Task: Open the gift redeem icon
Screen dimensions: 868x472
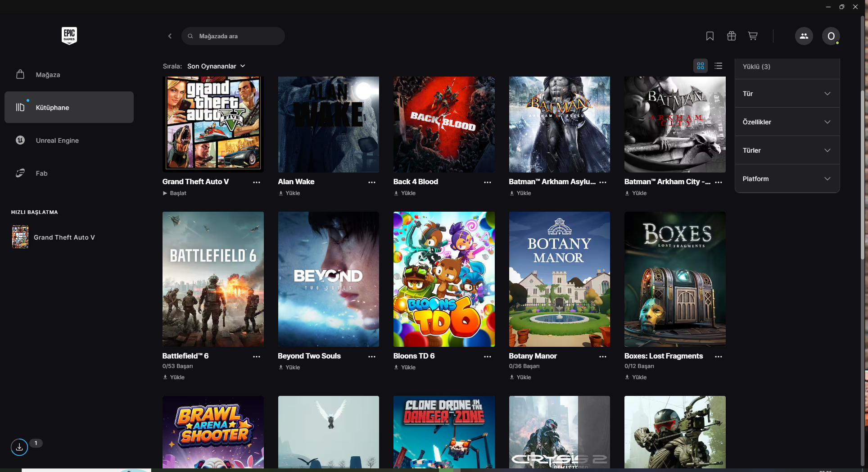Action: point(732,36)
